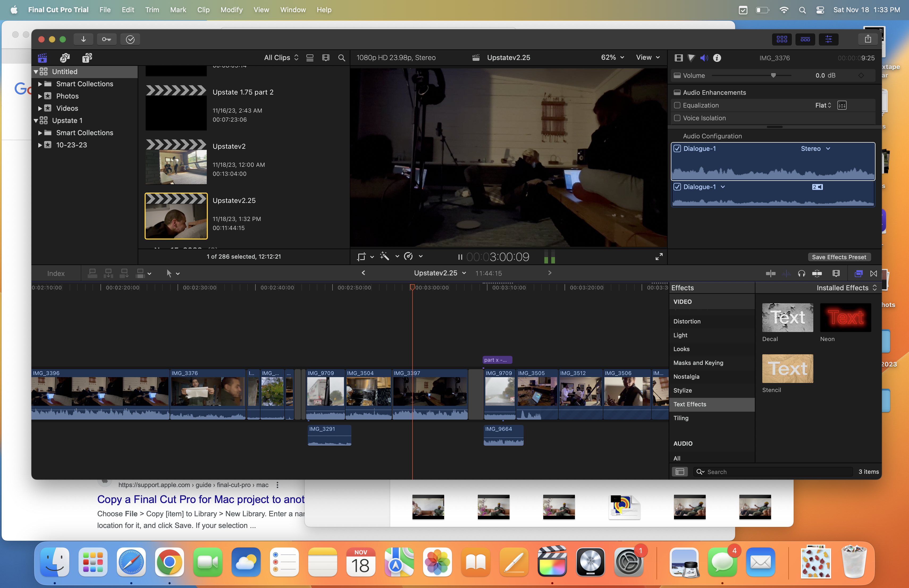Image resolution: width=909 pixels, height=588 pixels.
Task: Toggle browser filmstrip list view icon
Action: click(310, 58)
